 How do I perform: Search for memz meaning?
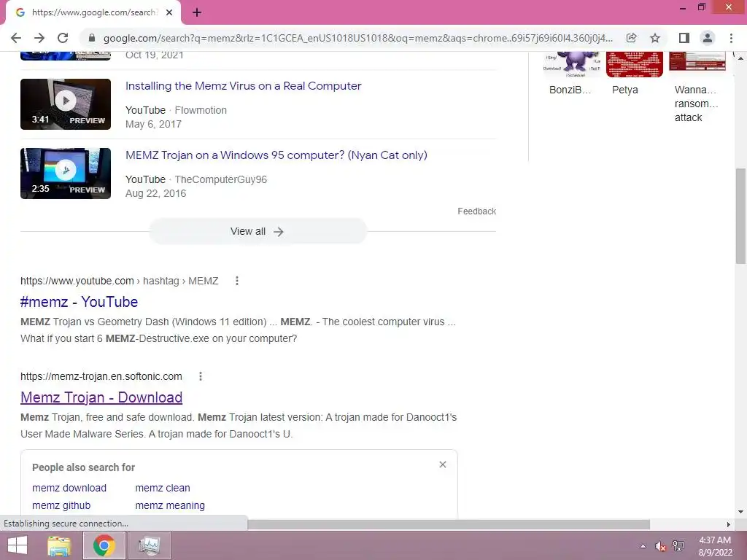point(170,505)
